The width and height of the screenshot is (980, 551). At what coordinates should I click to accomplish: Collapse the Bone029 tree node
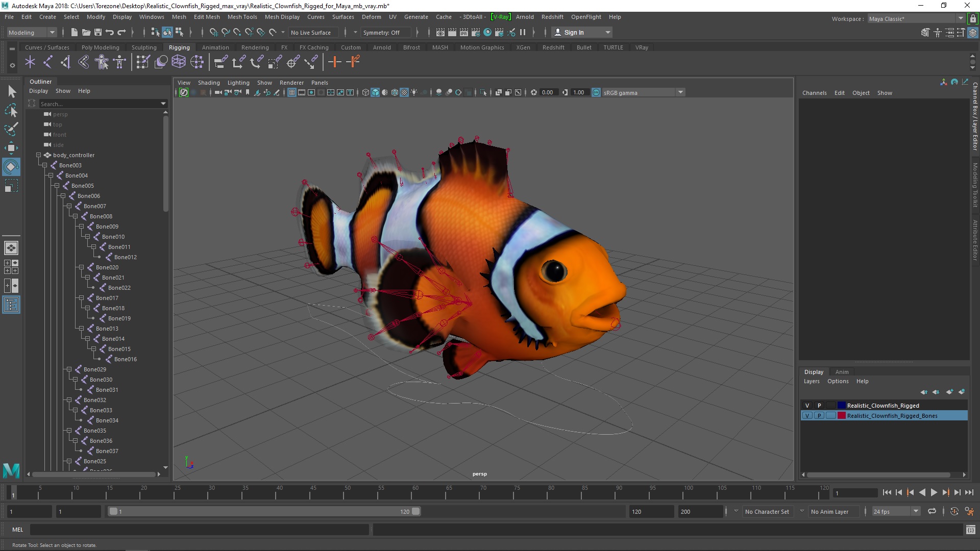(x=69, y=369)
